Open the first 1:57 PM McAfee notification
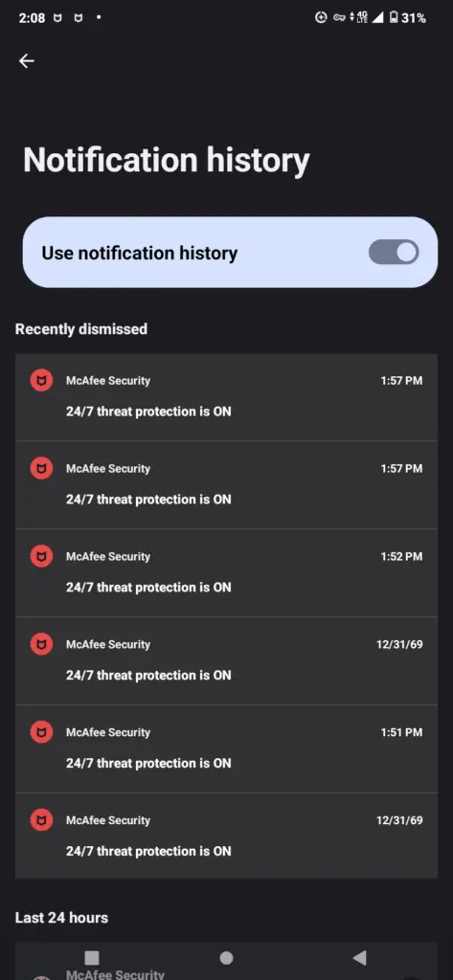Image resolution: width=453 pixels, height=980 pixels. tap(226, 397)
